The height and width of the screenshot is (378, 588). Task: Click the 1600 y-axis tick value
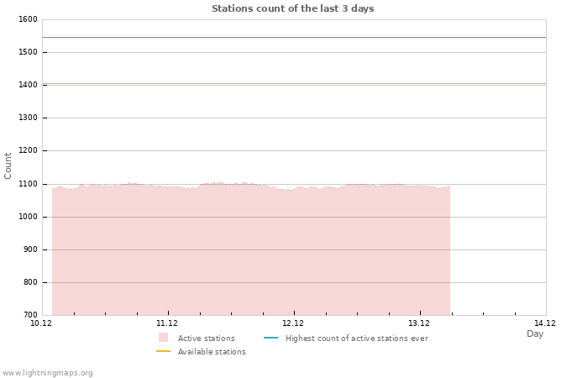(28, 19)
